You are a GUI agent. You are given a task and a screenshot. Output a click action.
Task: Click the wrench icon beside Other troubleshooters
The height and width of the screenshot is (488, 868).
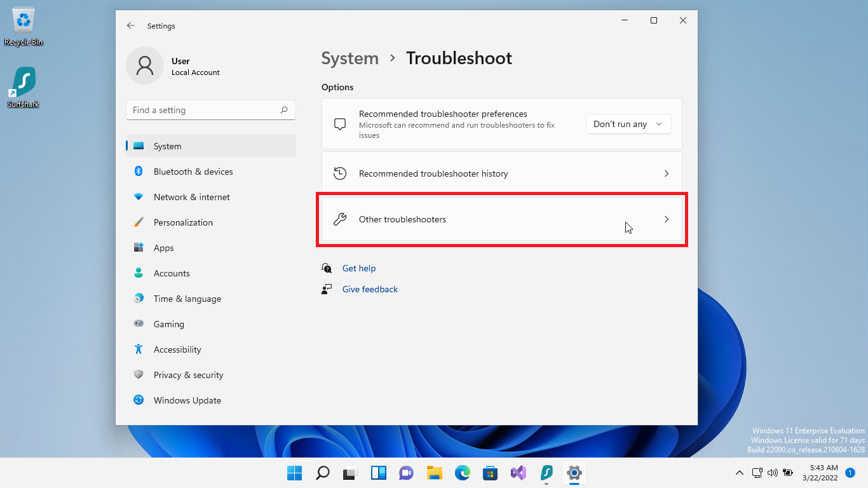point(340,219)
